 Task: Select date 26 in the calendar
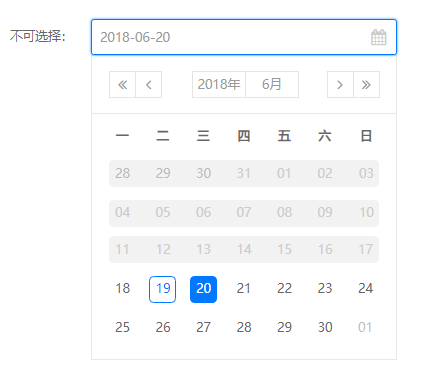pyautogui.click(x=163, y=327)
